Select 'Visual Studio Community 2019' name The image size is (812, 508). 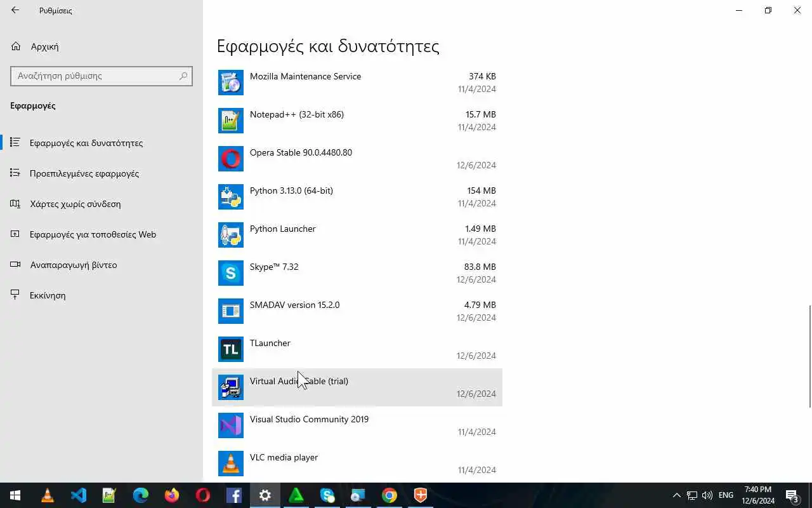point(309,419)
